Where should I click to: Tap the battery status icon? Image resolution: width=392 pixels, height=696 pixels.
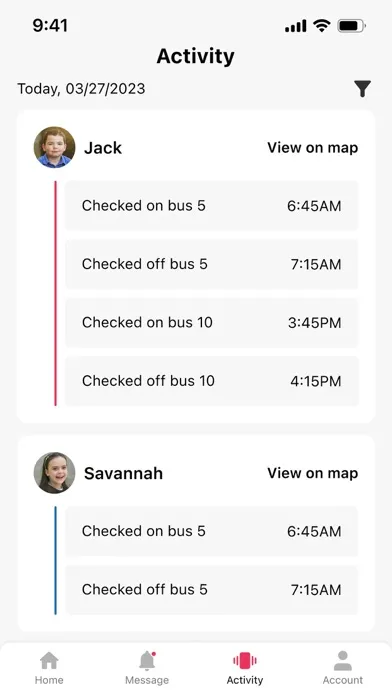352,26
